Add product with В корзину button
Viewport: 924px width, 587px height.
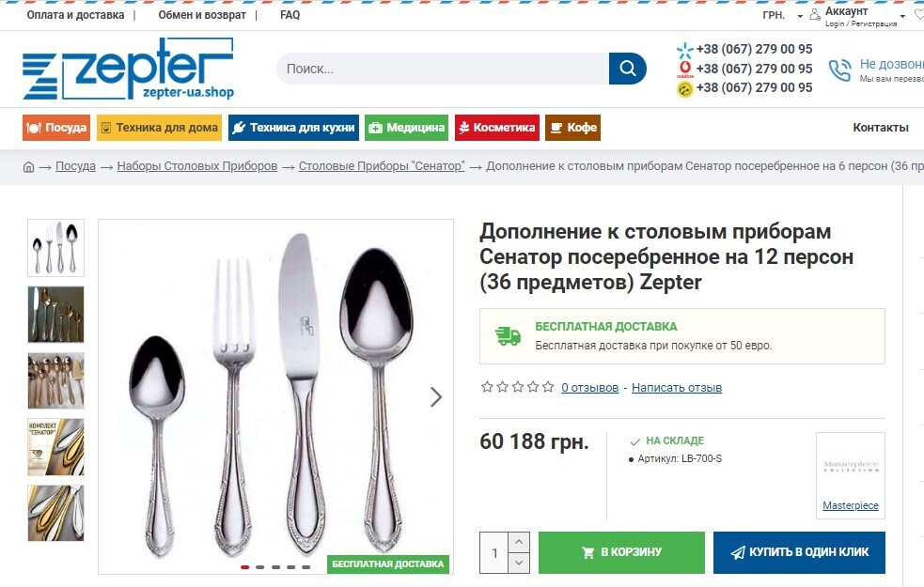point(621,552)
